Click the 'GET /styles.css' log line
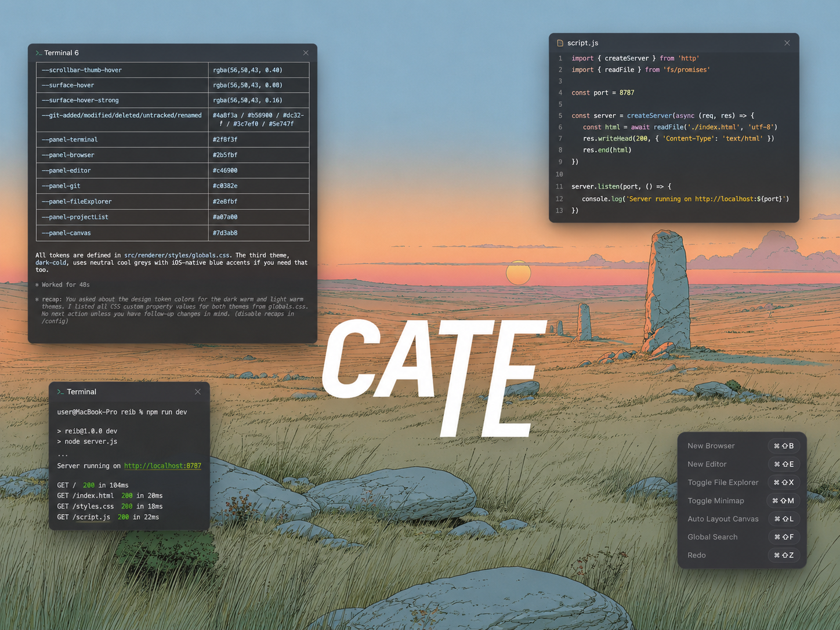This screenshot has width=840, height=630. pos(110,506)
